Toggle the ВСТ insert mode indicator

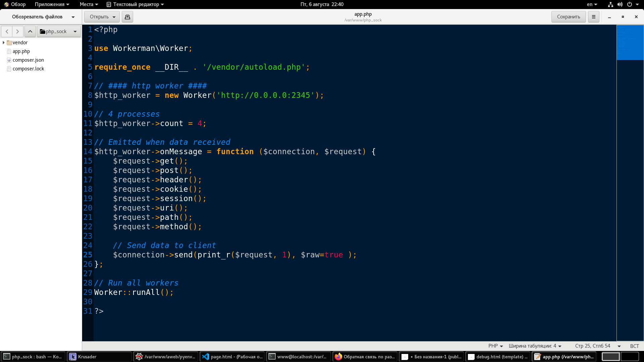(634, 346)
